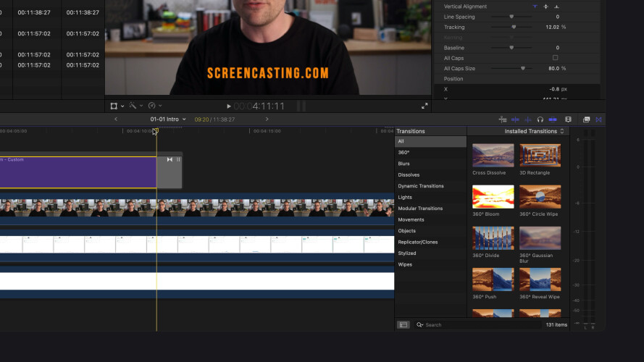Set vertical alignment to middle
Viewport: 644px width, 362px height.
pos(545,7)
